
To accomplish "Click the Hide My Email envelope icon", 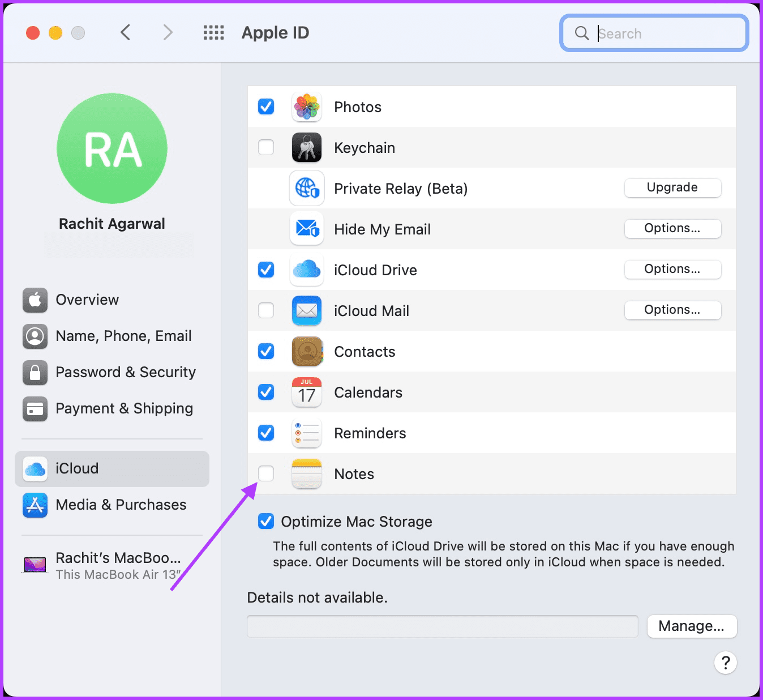I will click(307, 229).
